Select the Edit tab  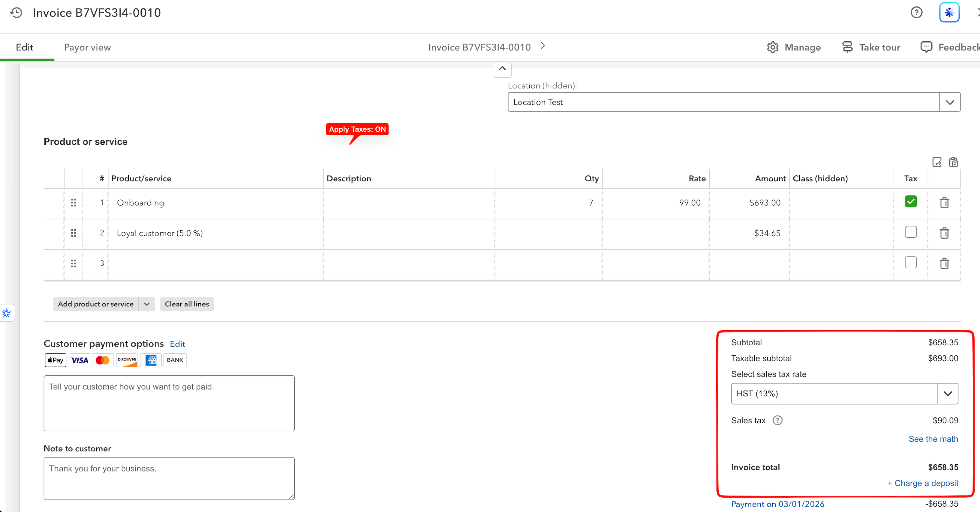tap(25, 48)
